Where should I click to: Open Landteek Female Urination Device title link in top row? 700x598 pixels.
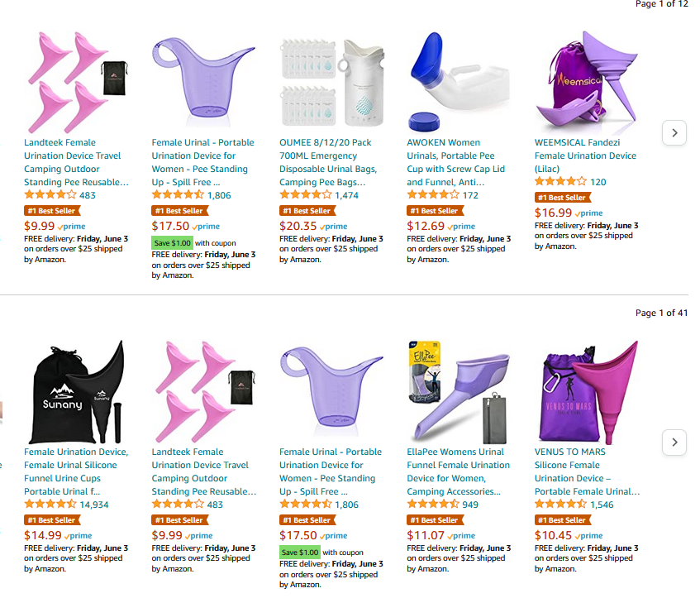pyautogui.click(x=75, y=162)
